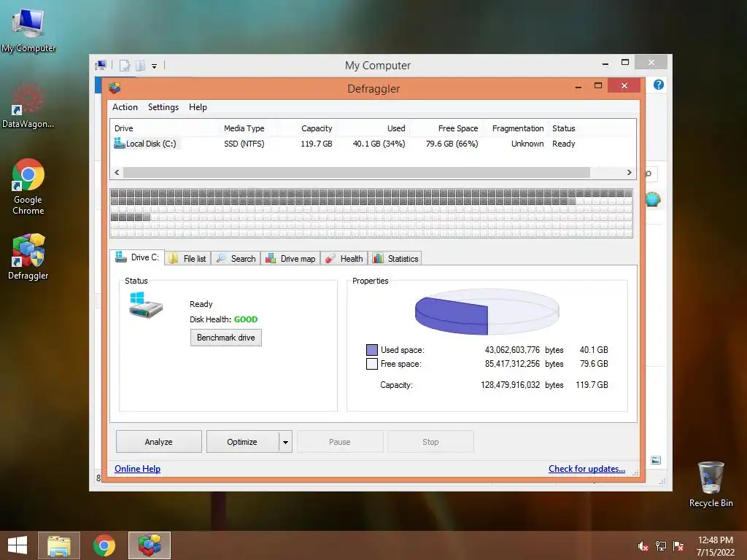This screenshot has width=747, height=560.
Task: Click the muted volume tray icon
Action: (x=643, y=546)
